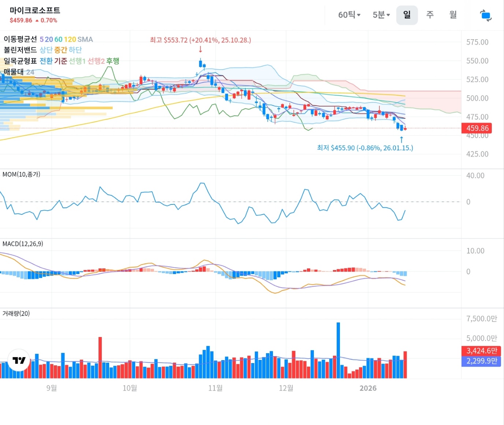The width and height of the screenshot is (504, 425).
Task: Click the 매물대 24 legend label
Action: pyautogui.click(x=19, y=72)
